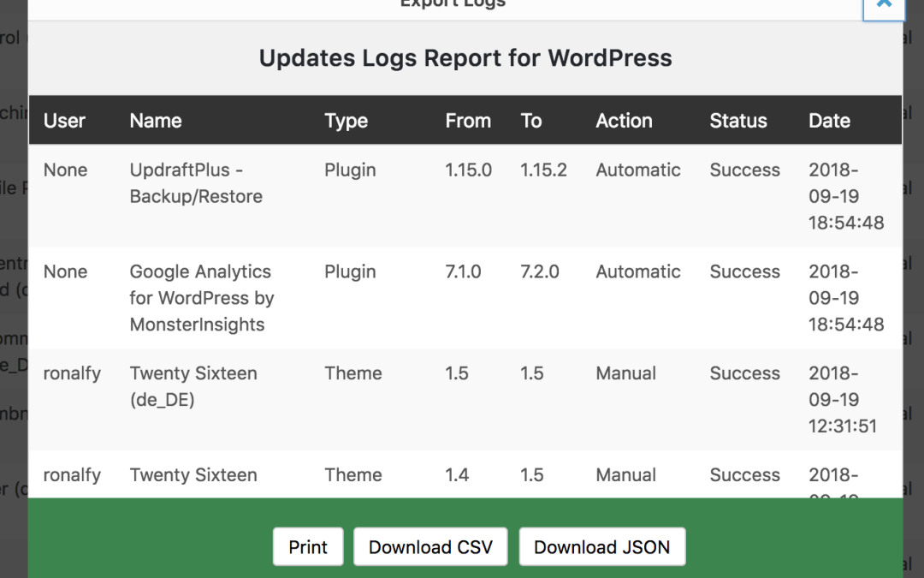Click Success status in the Google Analytics row
The image size is (924, 578).
pos(745,271)
